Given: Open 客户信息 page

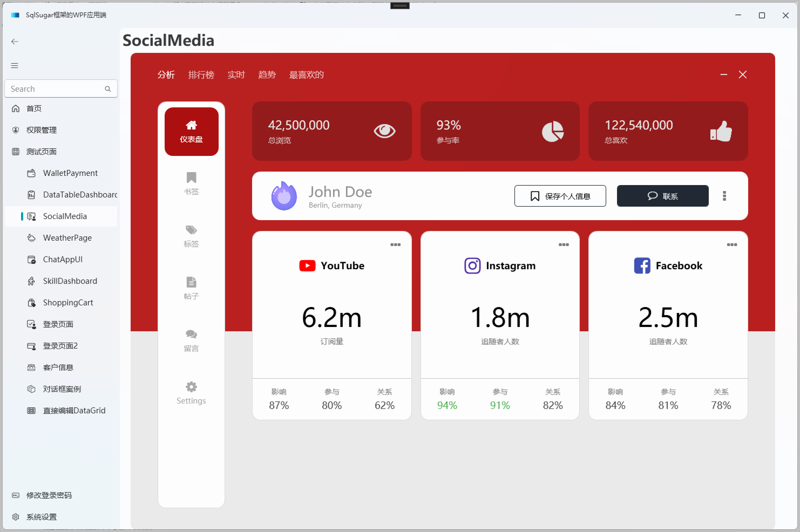Looking at the screenshot, I should click(x=61, y=367).
